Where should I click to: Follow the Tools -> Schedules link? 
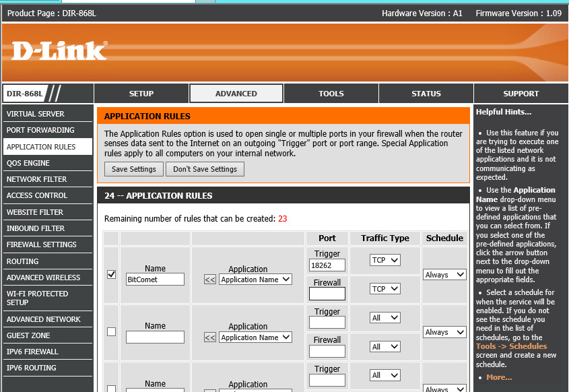pyautogui.click(x=511, y=346)
